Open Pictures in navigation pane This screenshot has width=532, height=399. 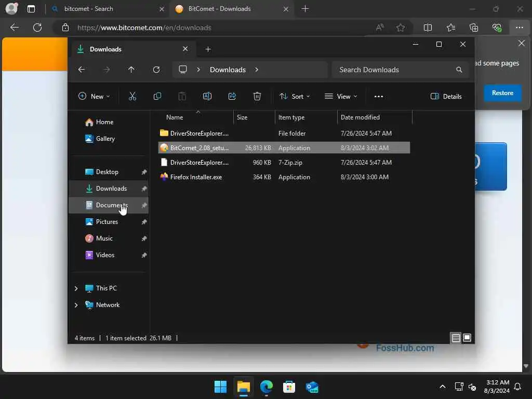109,222
